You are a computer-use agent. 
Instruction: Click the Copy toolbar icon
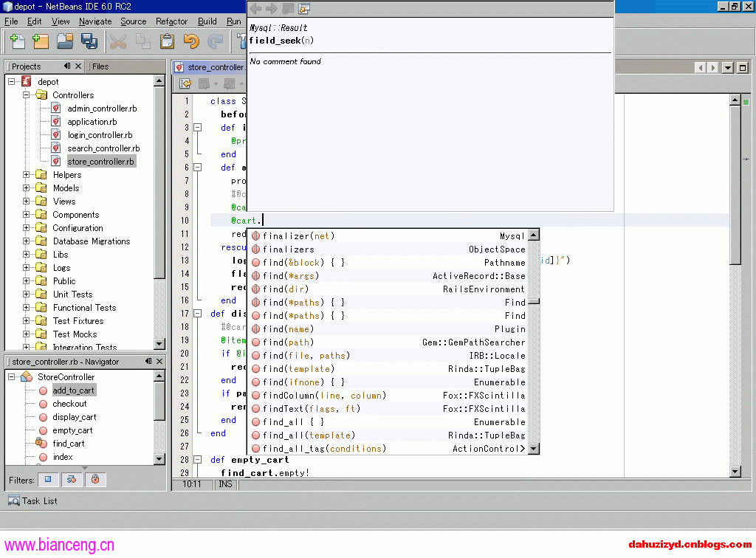[x=142, y=41]
